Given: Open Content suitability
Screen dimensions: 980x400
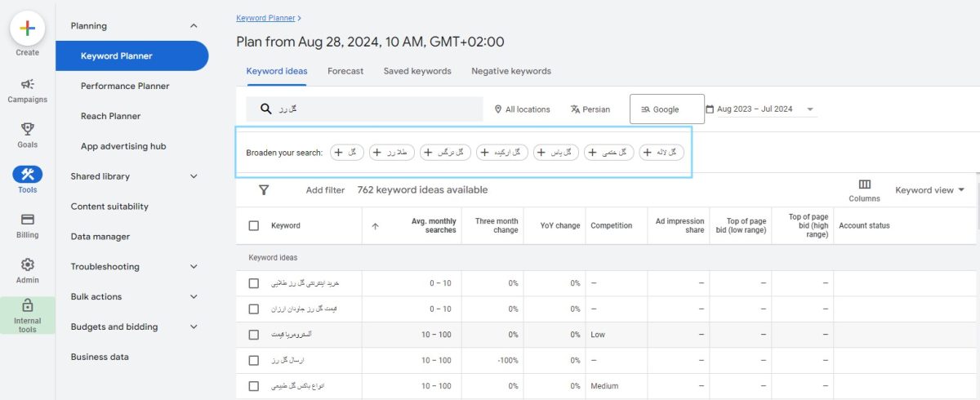Looking at the screenshot, I should click(x=109, y=207).
